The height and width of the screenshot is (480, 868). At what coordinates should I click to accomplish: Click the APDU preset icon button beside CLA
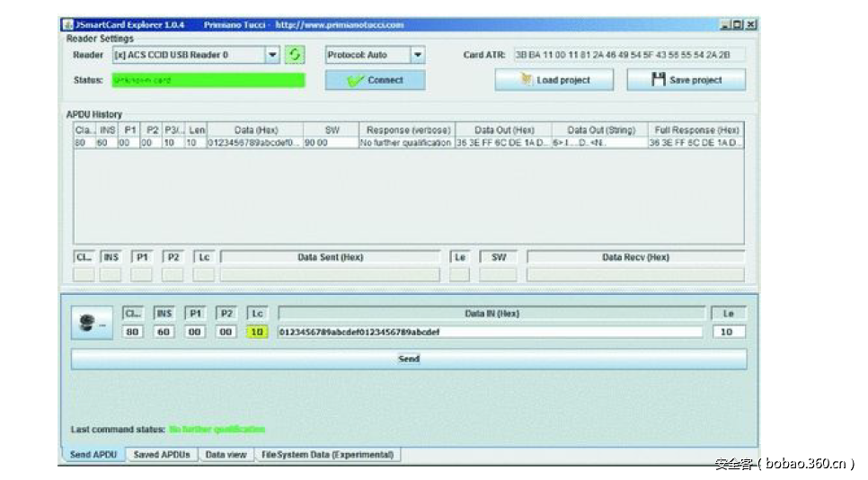[90, 324]
